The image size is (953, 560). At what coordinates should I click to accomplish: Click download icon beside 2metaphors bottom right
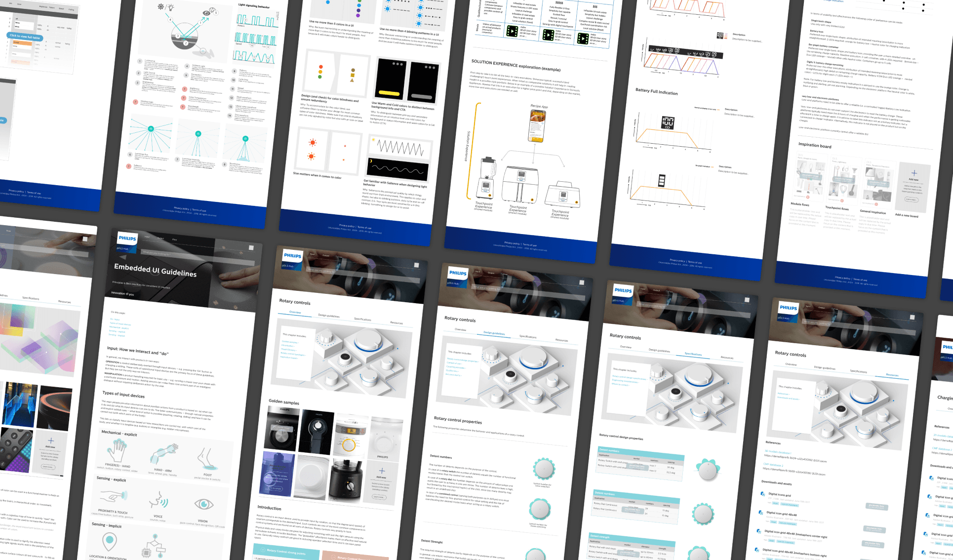pos(757,549)
